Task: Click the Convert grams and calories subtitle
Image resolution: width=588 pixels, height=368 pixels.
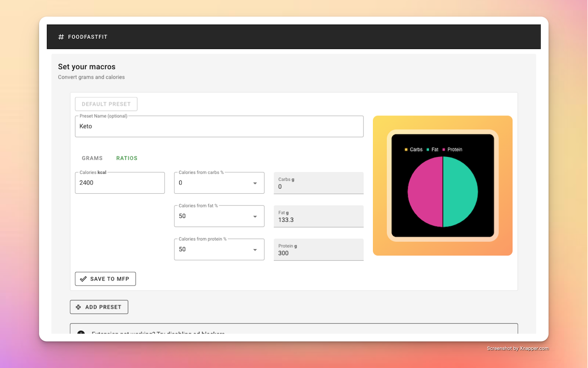Action: 91,77
